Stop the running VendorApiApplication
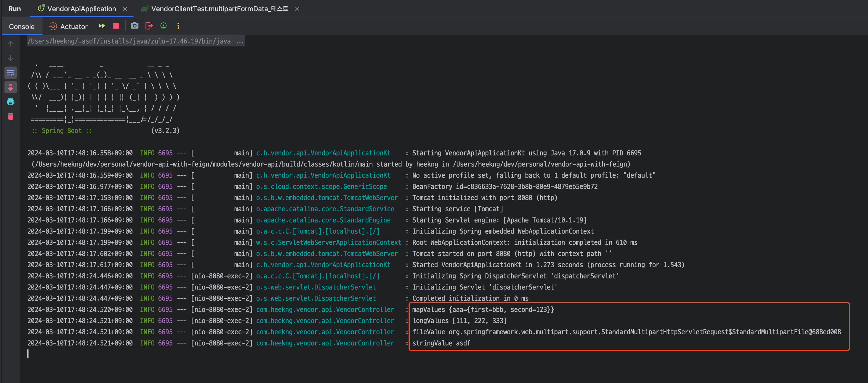Screen dimensions: 868x383 116,26
